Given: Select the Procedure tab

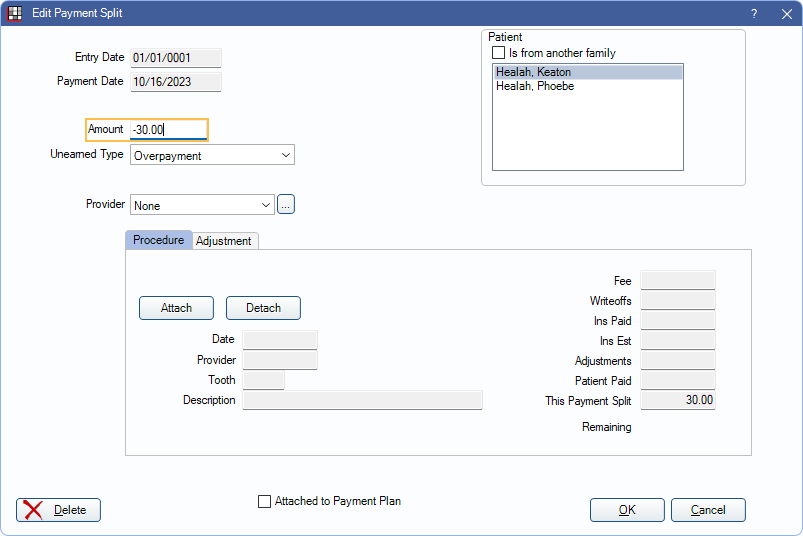Looking at the screenshot, I should tap(158, 240).
